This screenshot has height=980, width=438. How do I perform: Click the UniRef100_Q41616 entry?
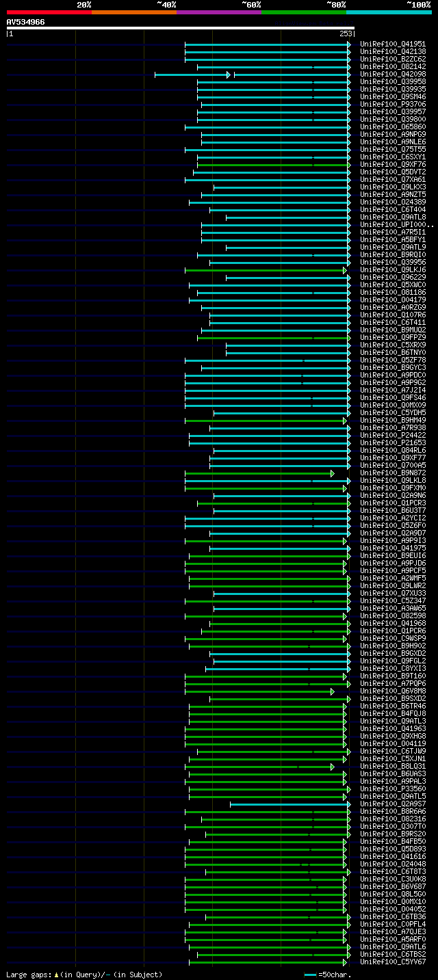pyautogui.click(x=393, y=857)
